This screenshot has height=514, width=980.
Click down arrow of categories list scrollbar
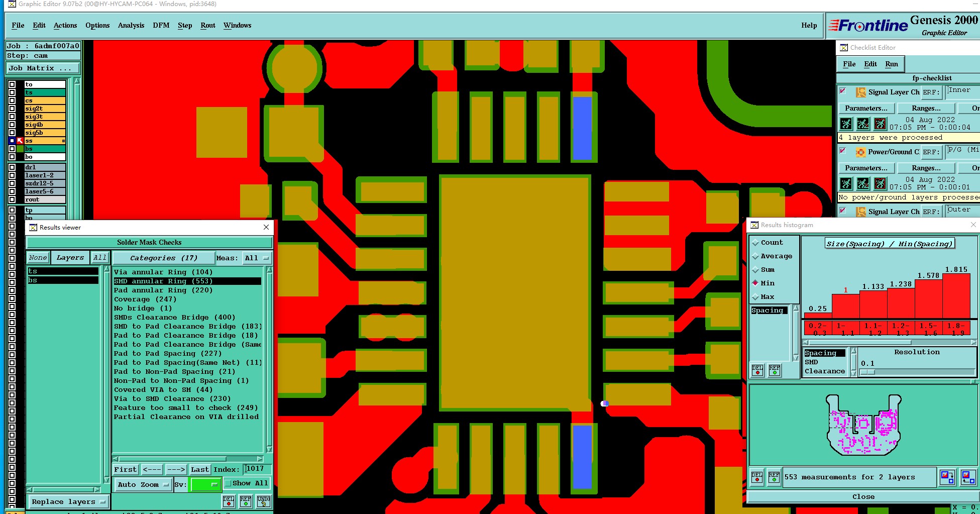tap(269, 449)
